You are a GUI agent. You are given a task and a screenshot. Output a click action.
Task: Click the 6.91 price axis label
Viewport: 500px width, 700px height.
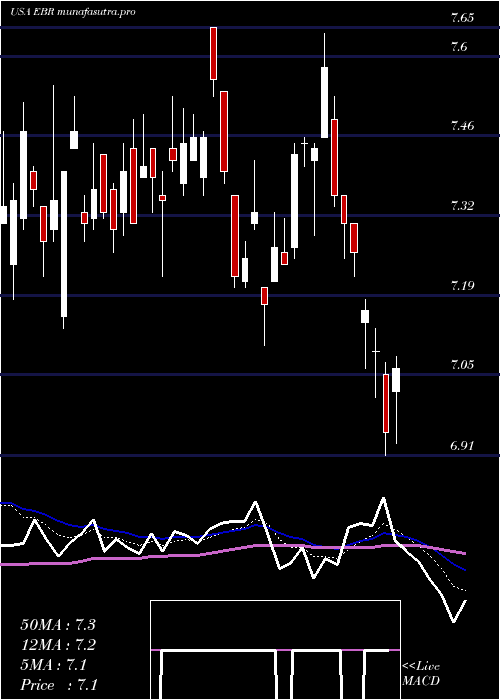click(x=462, y=446)
